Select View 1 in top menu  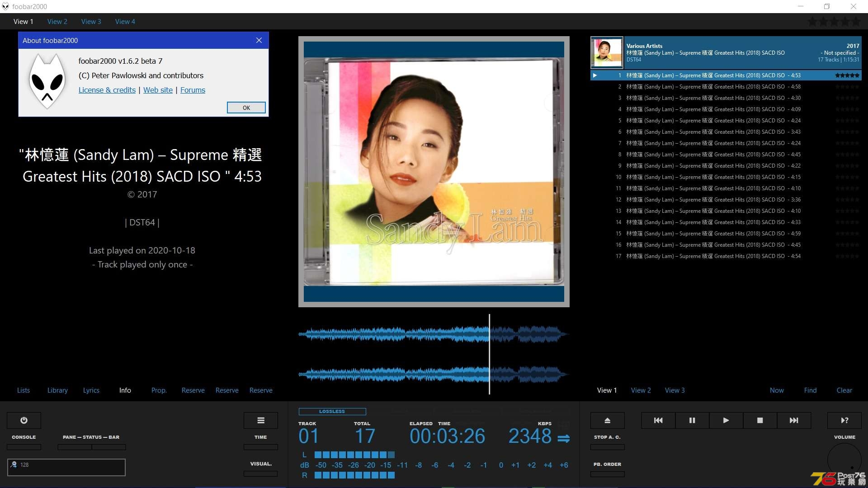point(23,21)
